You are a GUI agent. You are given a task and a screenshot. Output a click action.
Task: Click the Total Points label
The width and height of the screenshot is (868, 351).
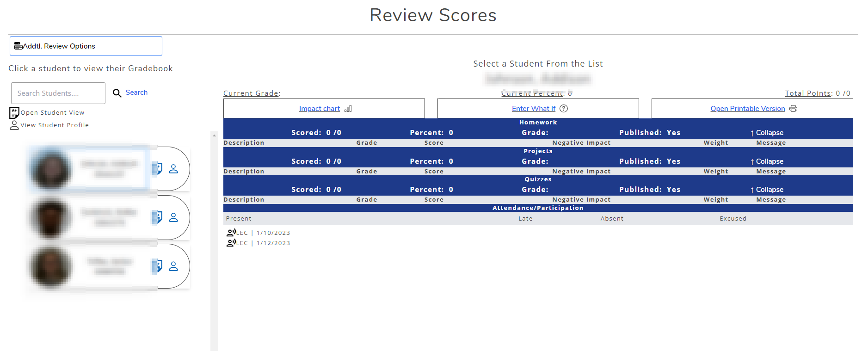(x=808, y=93)
